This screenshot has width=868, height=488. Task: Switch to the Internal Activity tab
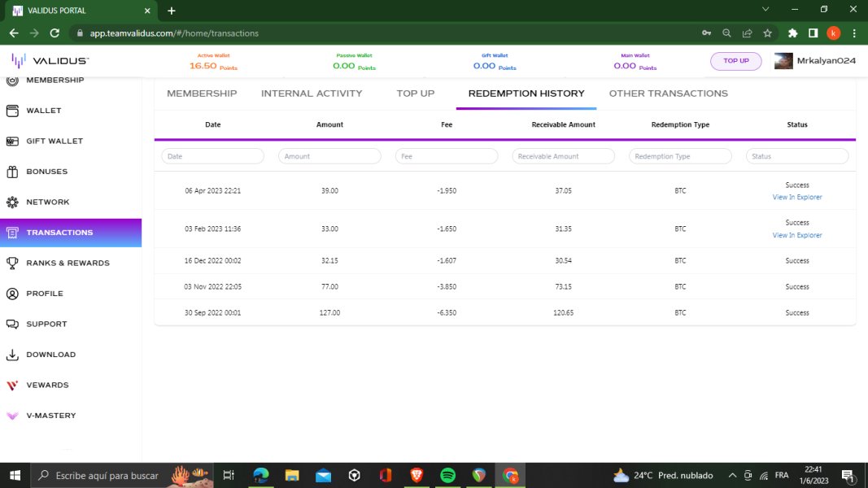click(312, 94)
